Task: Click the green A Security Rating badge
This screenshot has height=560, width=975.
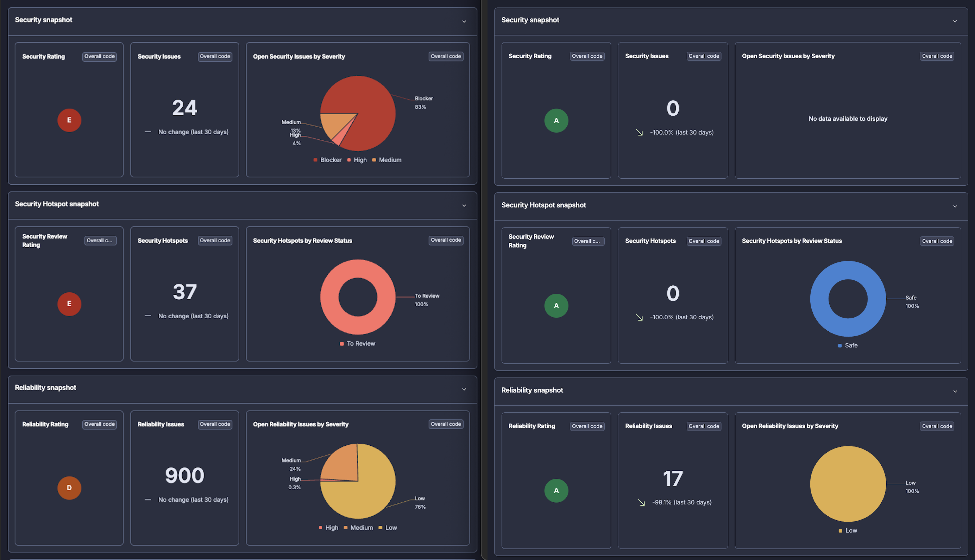Action: click(556, 121)
